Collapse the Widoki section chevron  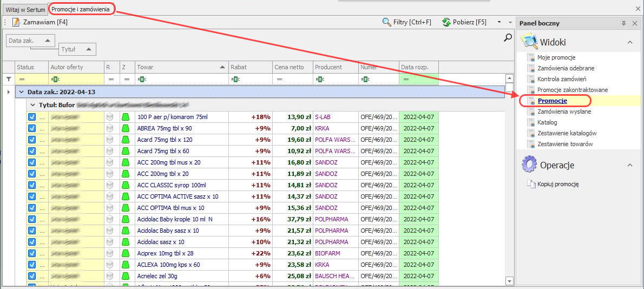click(630, 42)
